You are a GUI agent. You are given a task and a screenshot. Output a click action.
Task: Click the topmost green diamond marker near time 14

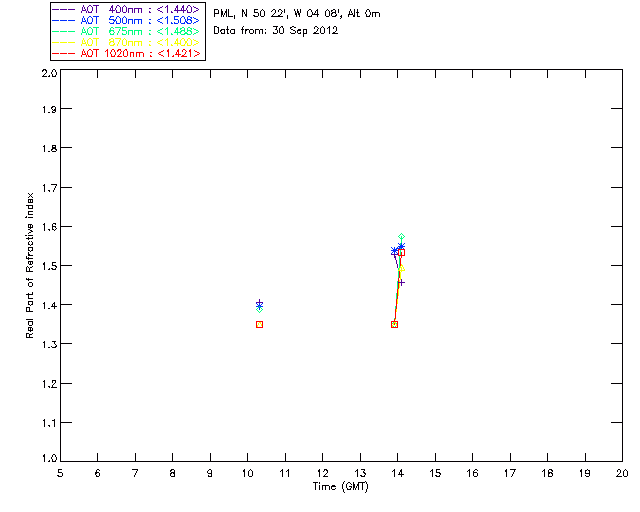401,237
